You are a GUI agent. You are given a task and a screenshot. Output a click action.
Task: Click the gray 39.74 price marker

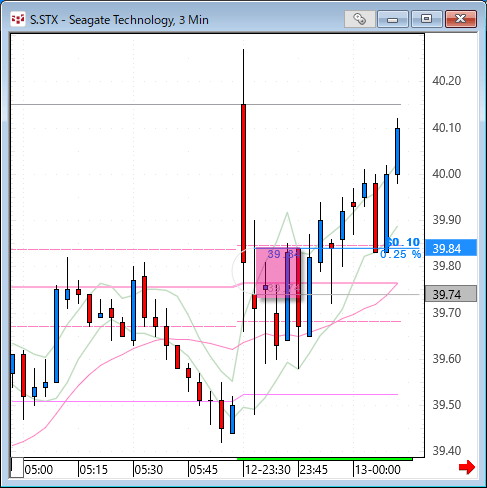click(451, 294)
